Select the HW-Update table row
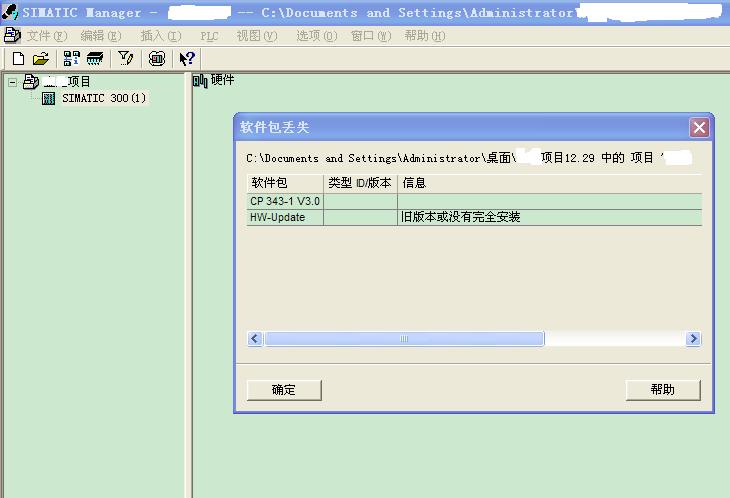The image size is (730, 498). click(x=474, y=217)
